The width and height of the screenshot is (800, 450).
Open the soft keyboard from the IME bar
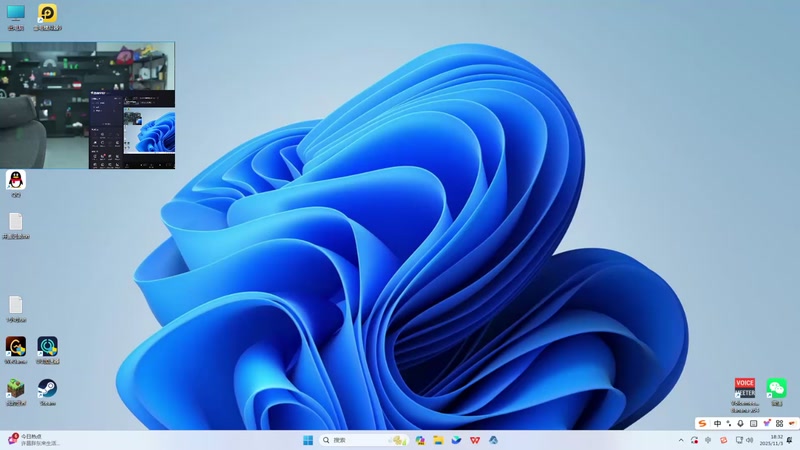point(753,423)
